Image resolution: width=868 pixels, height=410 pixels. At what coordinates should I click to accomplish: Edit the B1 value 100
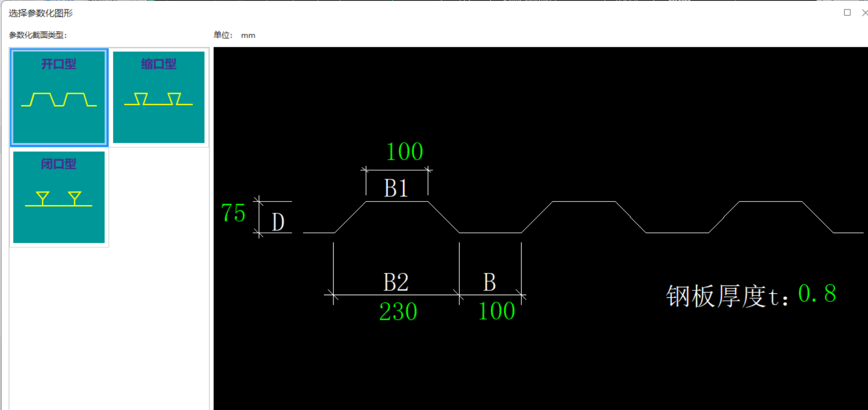pos(405,152)
